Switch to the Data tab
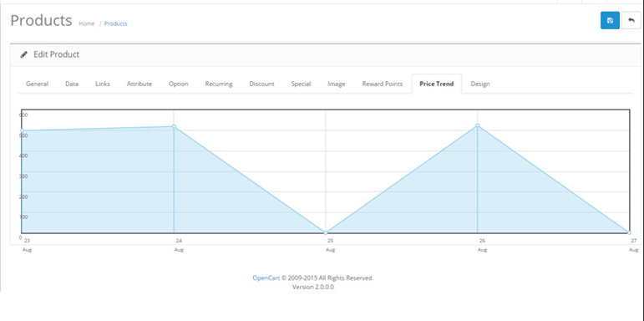Screen dimensions: 644x321 pos(72,84)
